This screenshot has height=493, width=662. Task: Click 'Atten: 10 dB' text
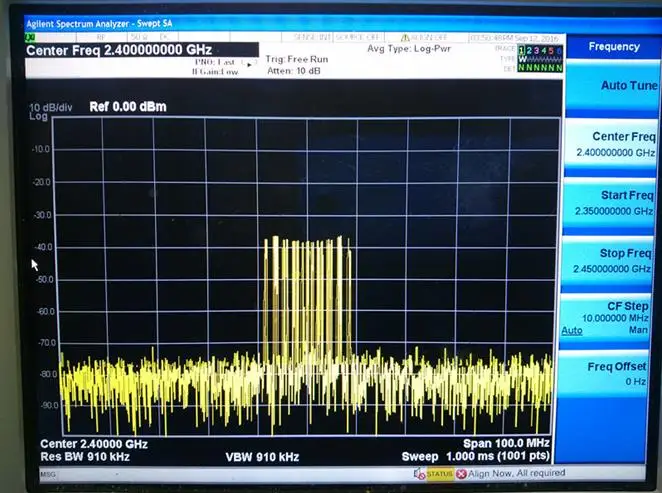click(x=294, y=71)
